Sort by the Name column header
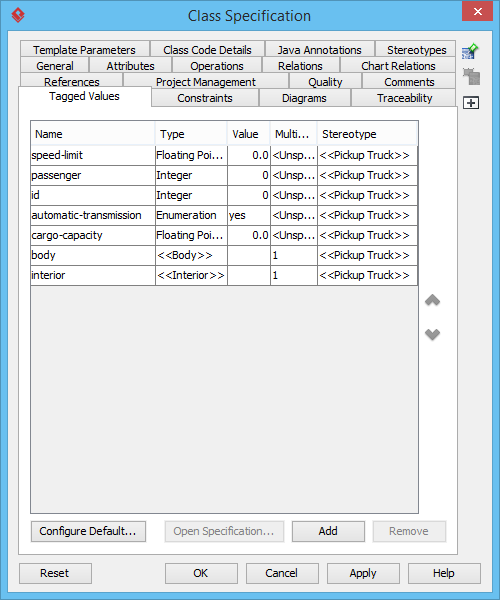 tap(93, 134)
